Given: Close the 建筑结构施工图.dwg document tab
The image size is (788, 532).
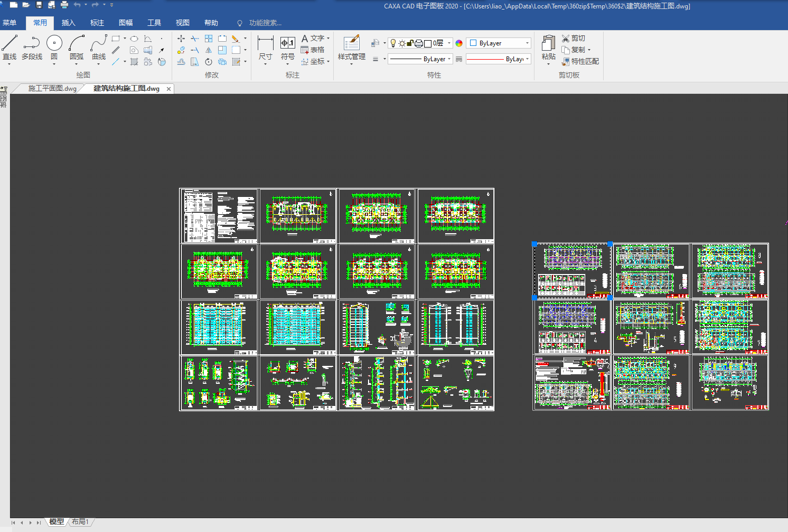Looking at the screenshot, I should pyautogui.click(x=169, y=89).
